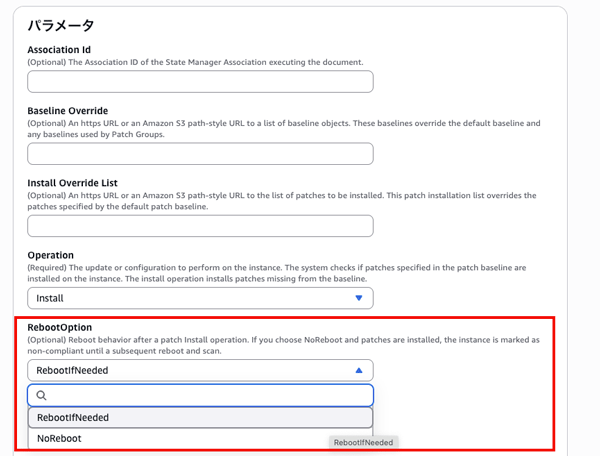Click the Baseline Override label

click(68, 109)
